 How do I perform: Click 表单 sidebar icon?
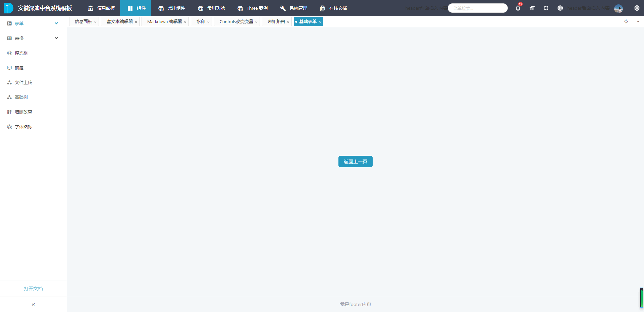pos(9,23)
